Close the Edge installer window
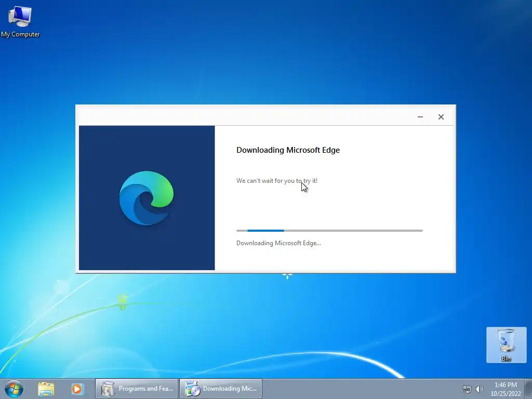Screen dimensions: 532x399 pos(441,117)
